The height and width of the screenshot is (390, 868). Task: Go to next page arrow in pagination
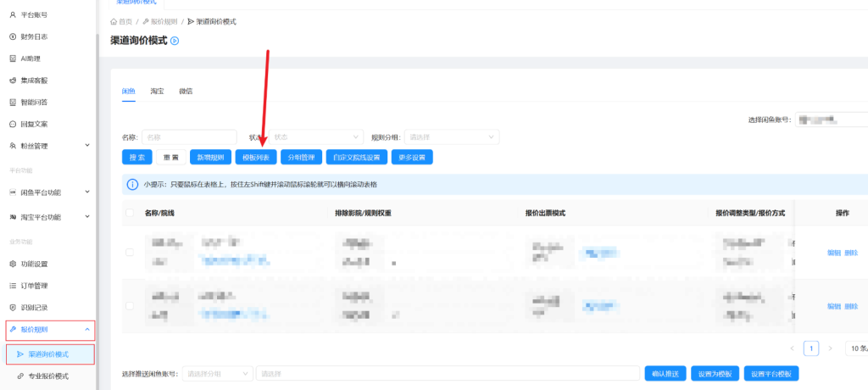[x=830, y=348]
